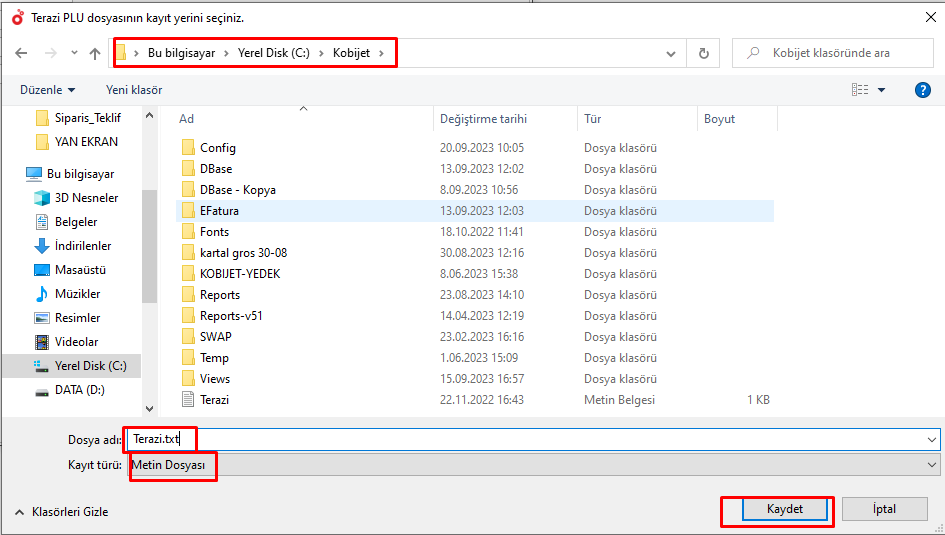Click the Kobijet klasöründe ara search box
Image resolution: width=945 pixels, height=535 pixels.
click(x=833, y=53)
